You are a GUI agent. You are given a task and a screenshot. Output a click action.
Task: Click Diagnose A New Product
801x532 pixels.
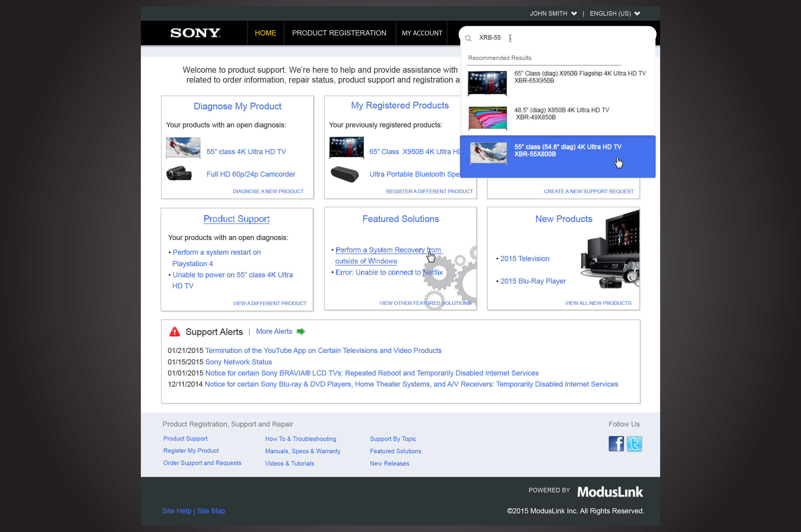click(x=268, y=191)
